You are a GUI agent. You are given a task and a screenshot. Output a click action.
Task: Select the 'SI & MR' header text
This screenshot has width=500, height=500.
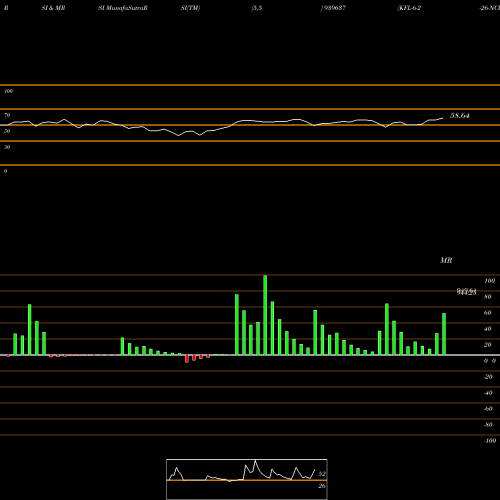(53, 8)
